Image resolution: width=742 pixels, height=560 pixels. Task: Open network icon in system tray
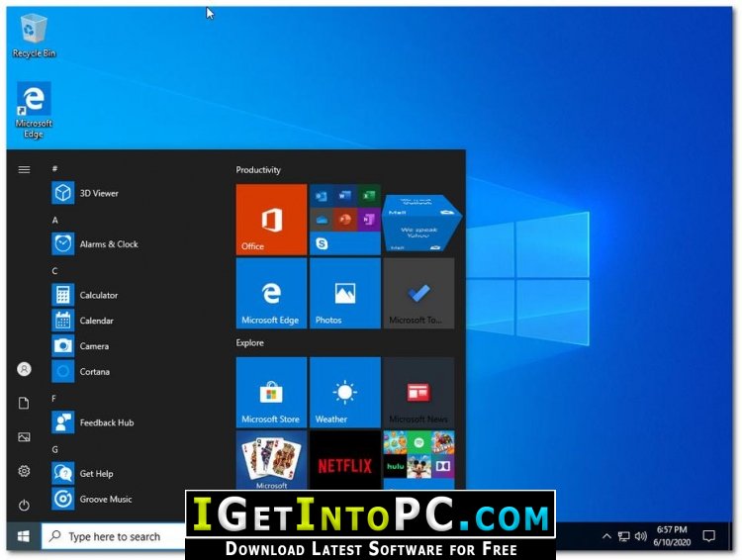pos(623,536)
